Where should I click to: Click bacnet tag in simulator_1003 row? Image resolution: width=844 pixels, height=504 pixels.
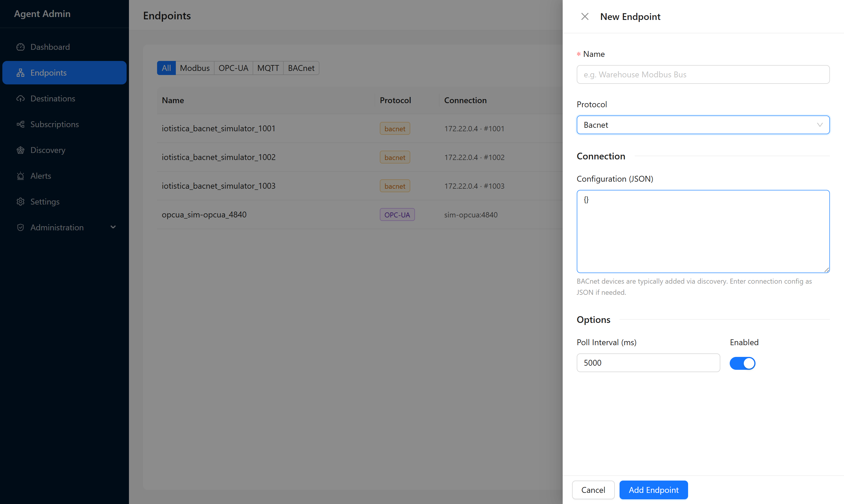(395, 186)
